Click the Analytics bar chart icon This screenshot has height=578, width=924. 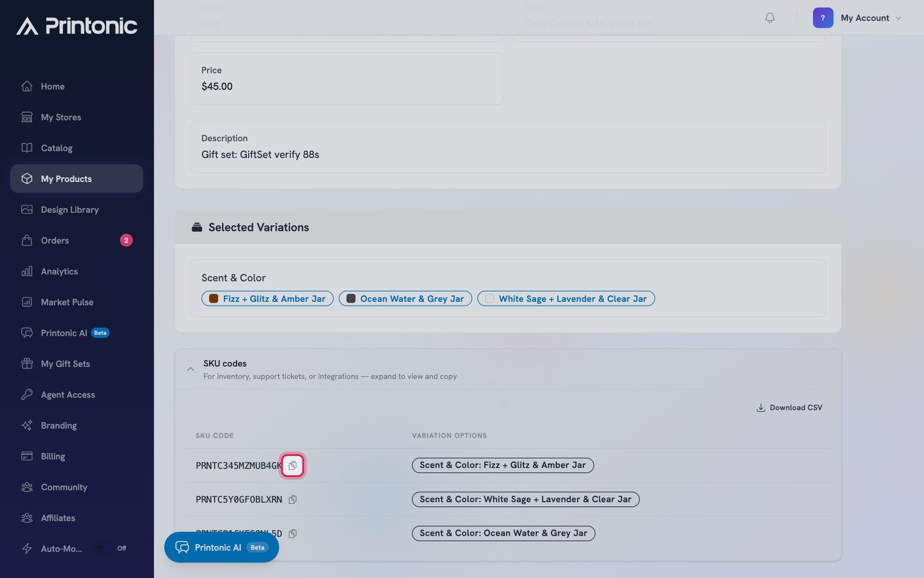27,271
